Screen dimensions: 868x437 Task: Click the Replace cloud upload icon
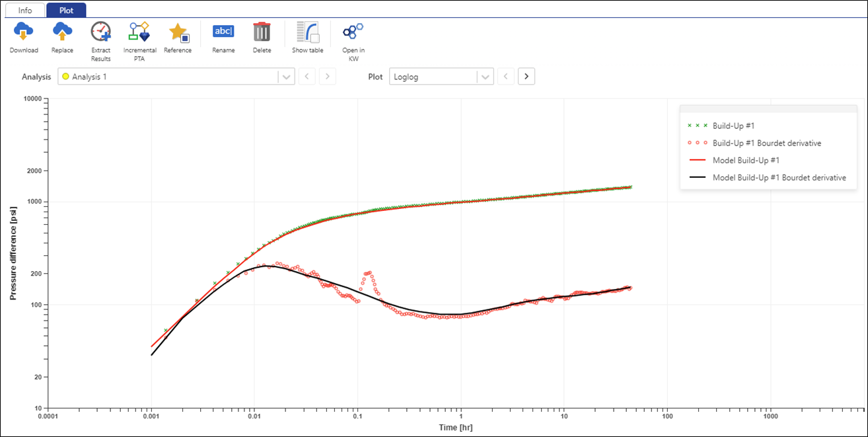(62, 31)
